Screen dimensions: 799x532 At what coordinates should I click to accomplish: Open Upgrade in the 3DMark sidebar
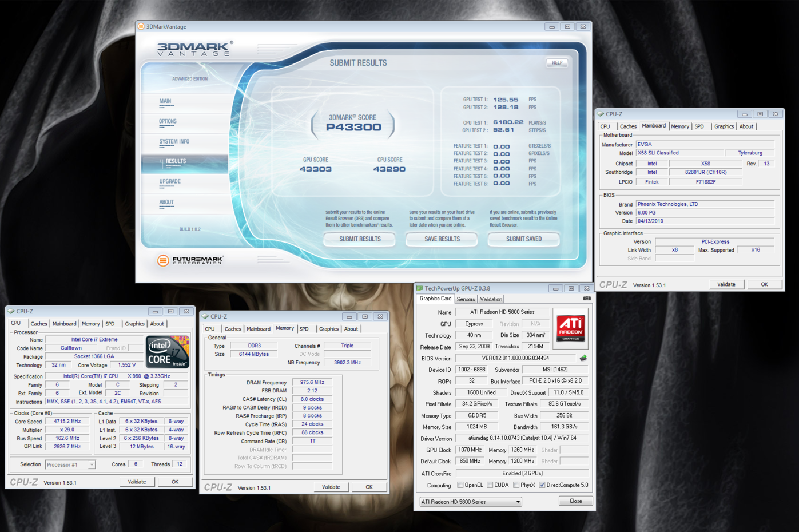[x=170, y=181]
